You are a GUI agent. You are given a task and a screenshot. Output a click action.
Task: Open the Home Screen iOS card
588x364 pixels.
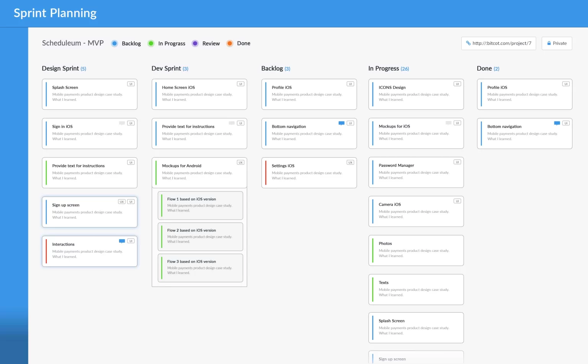(199, 94)
